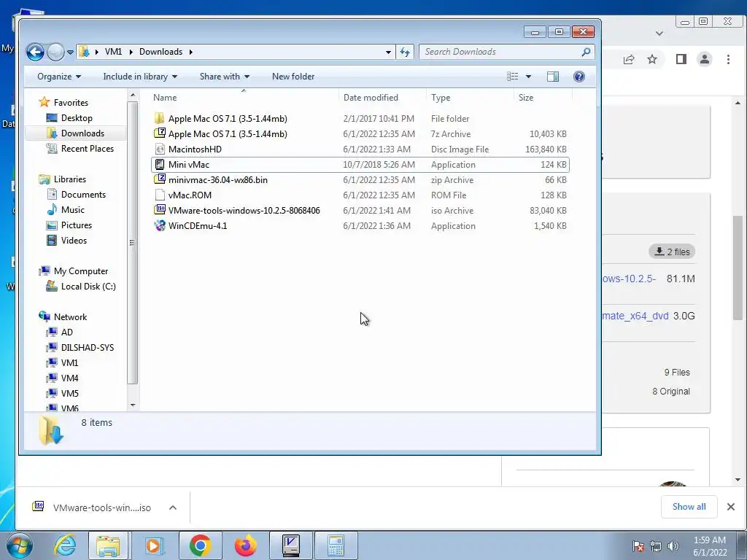Select minivmac-36.04-wx86.bin zip archive icon
Viewport: 747px width, 560px height.
tap(160, 179)
